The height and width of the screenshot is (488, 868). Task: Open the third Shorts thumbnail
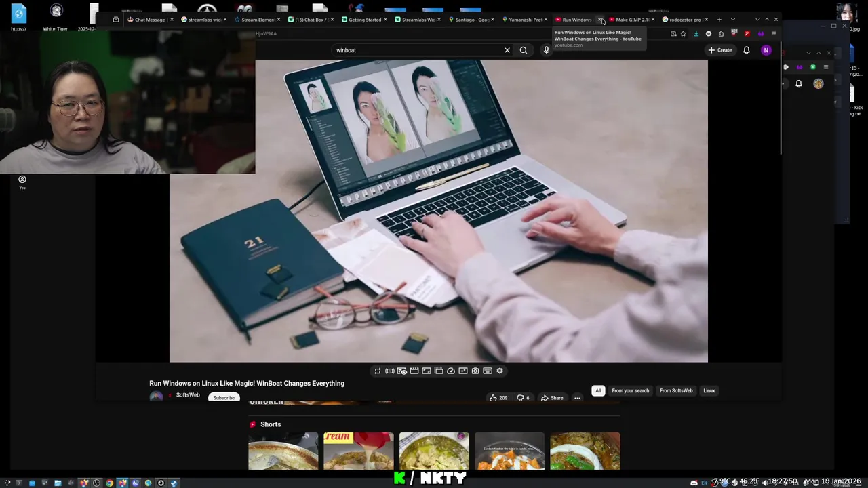coord(434,451)
